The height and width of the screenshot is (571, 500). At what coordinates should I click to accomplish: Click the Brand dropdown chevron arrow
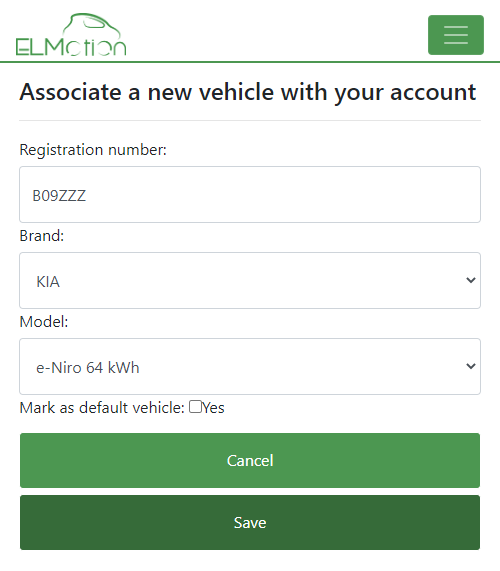471,280
